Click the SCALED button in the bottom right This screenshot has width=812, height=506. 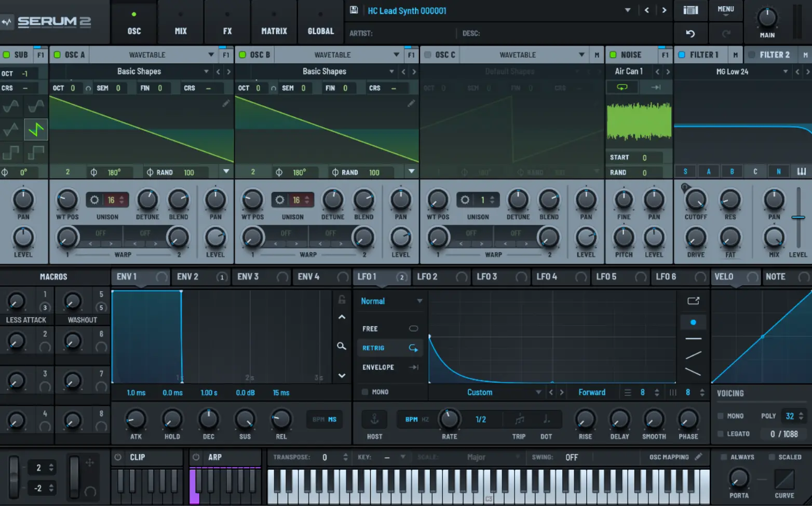(785, 457)
